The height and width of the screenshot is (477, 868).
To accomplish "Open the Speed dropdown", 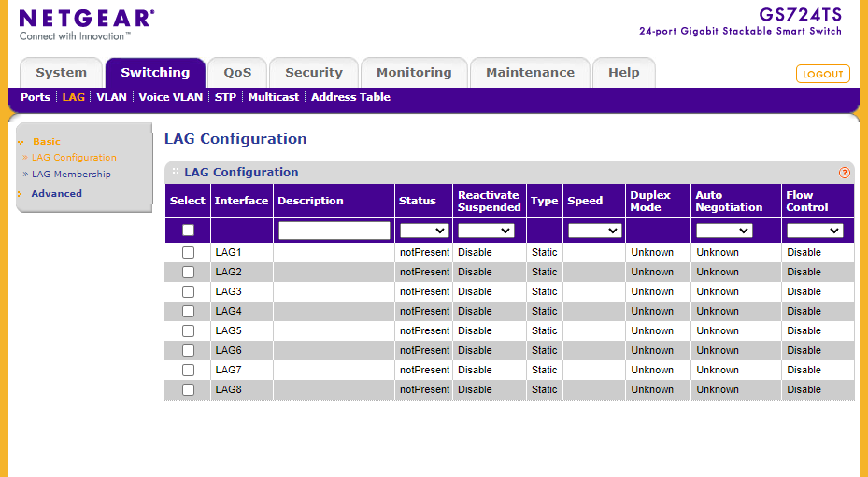I will point(594,231).
